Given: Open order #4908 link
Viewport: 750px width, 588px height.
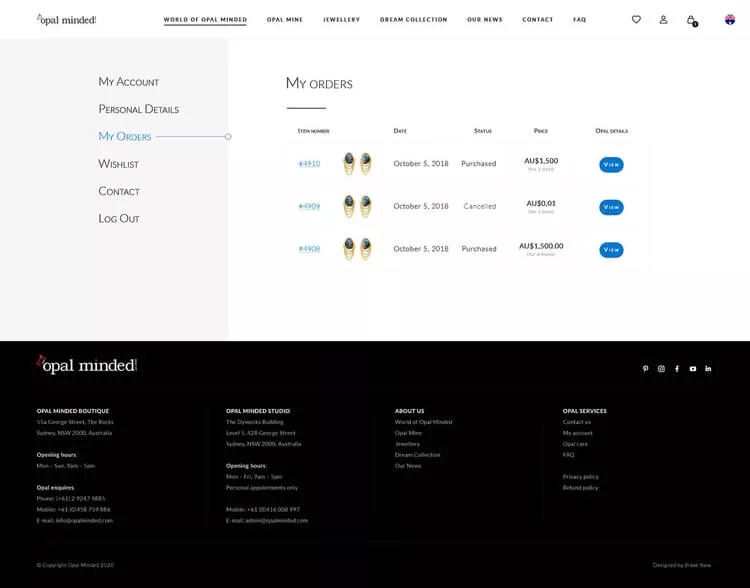Looking at the screenshot, I should (x=309, y=249).
